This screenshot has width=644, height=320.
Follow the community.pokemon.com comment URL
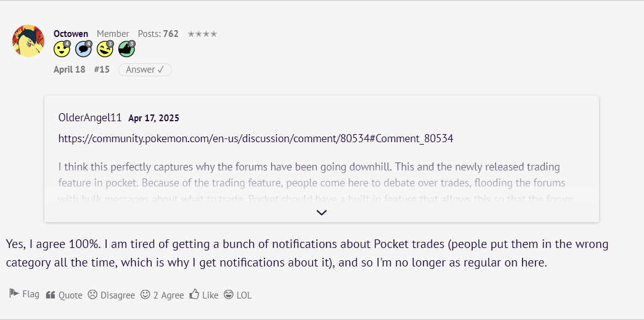coord(256,138)
